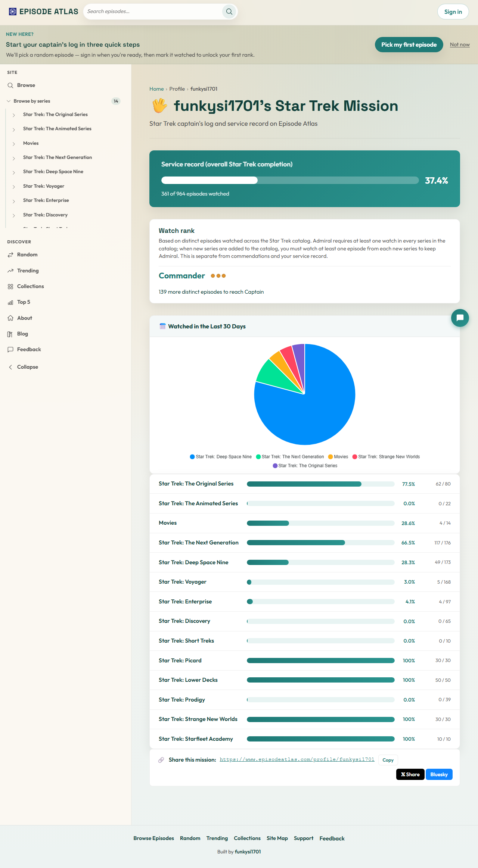
Task: Click the overall service record progress bar
Action: point(290,181)
